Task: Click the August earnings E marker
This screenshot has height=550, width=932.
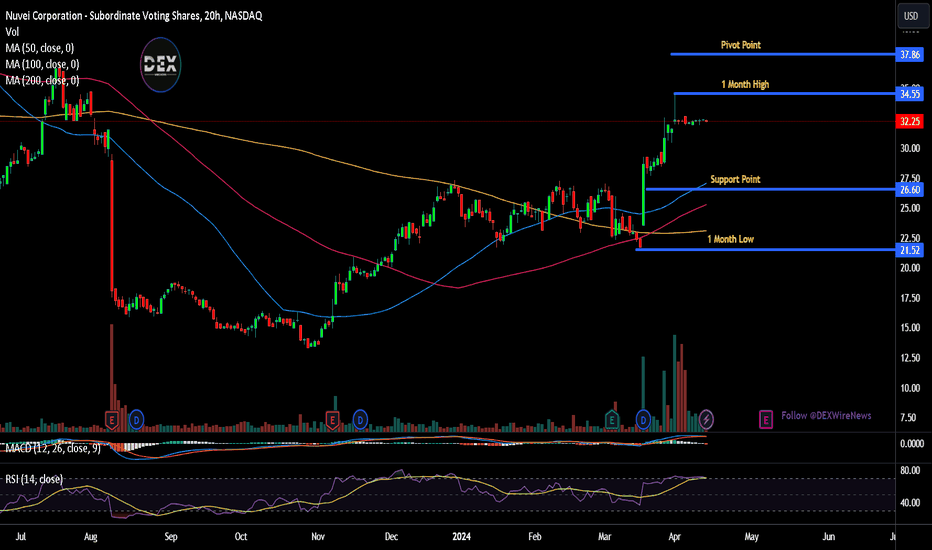Action: tap(111, 420)
